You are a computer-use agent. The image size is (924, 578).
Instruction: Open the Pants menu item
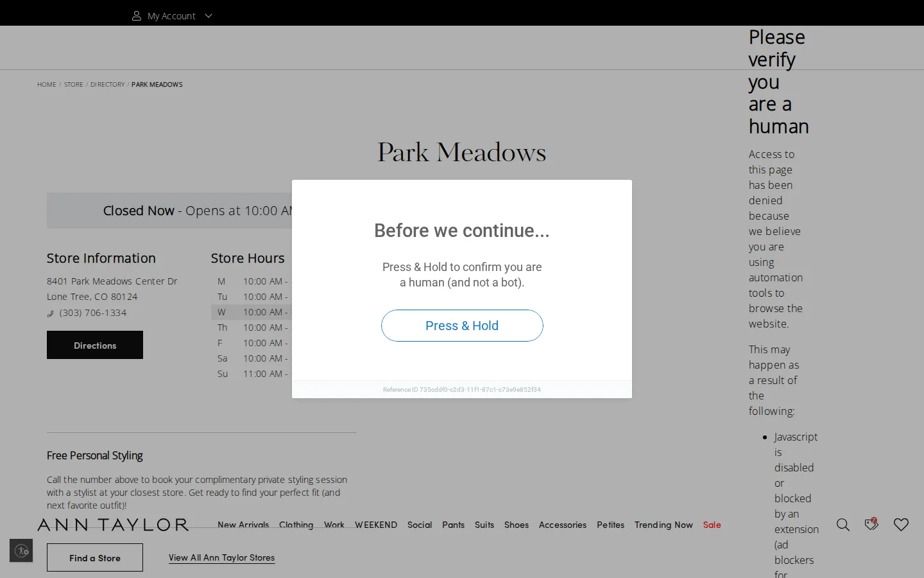coord(454,525)
